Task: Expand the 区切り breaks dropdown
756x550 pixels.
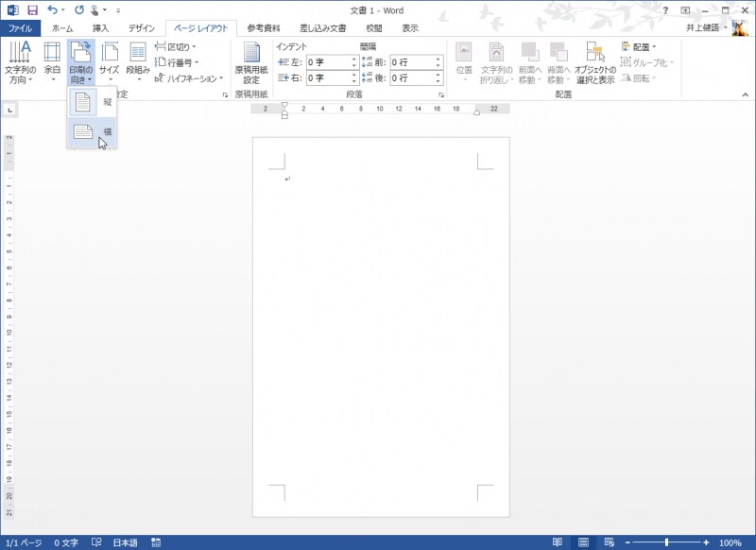Action: coord(177,46)
